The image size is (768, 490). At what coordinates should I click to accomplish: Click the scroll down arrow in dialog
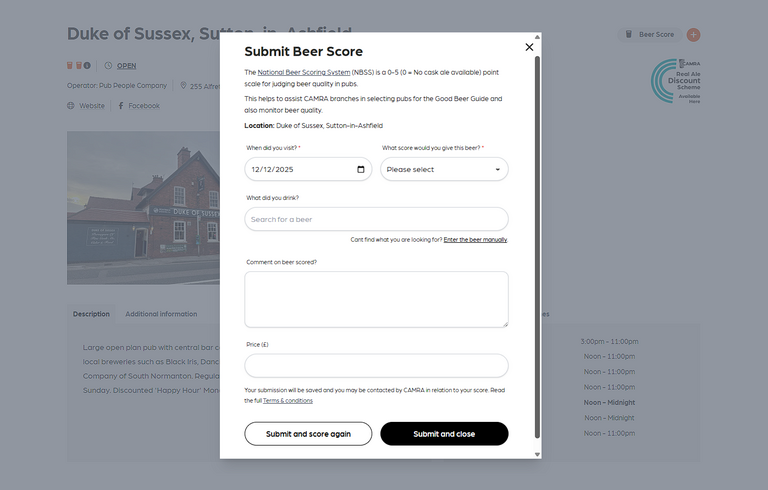click(x=537, y=454)
